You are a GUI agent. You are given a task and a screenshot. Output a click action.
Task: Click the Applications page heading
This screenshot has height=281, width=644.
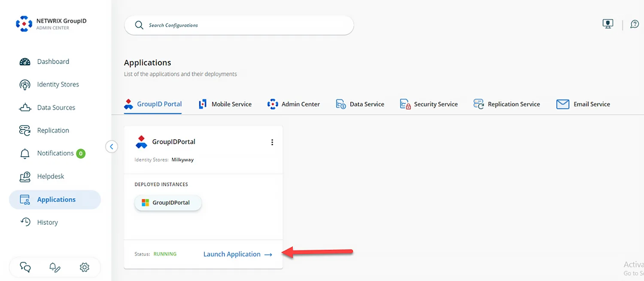(x=148, y=63)
